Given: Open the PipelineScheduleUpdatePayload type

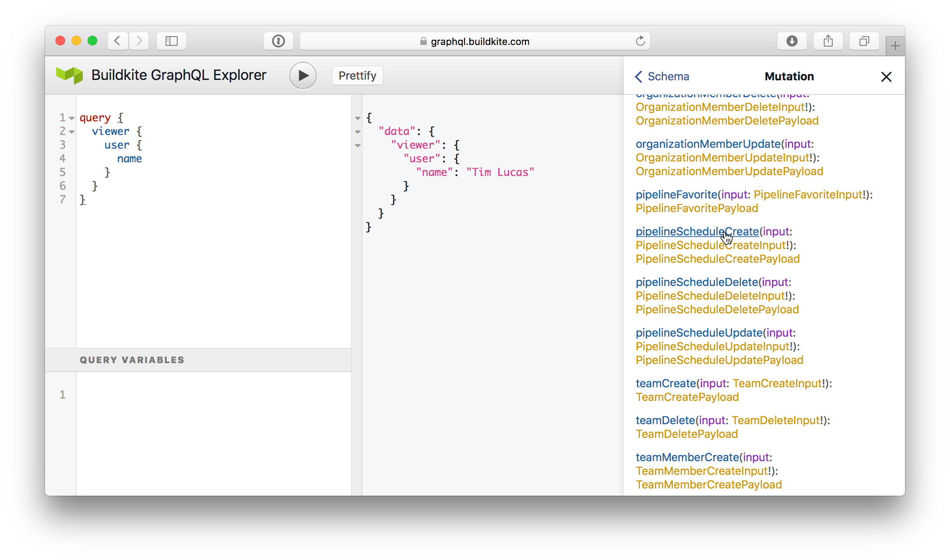Looking at the screenshot, I should pyautogui.click(x=720, y=360).
